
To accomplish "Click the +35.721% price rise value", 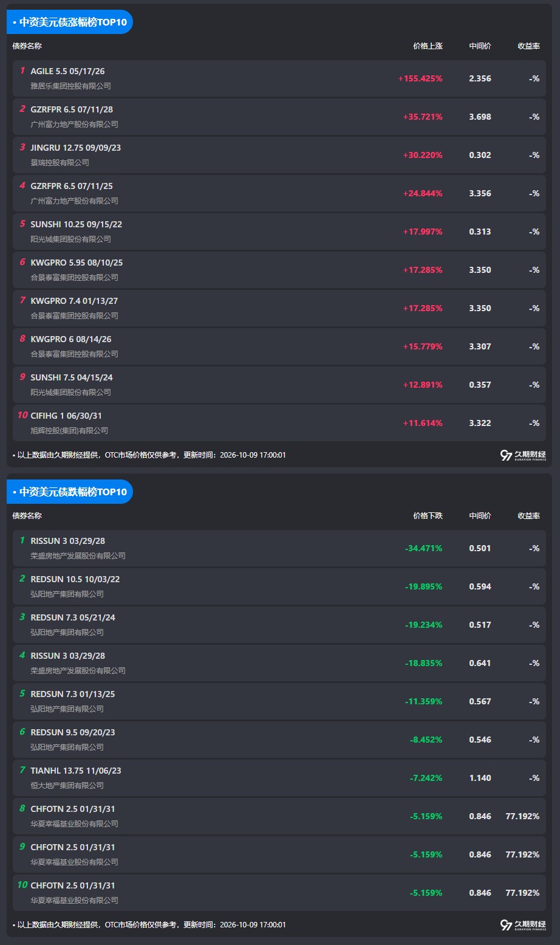I will (x=423, y=117).
